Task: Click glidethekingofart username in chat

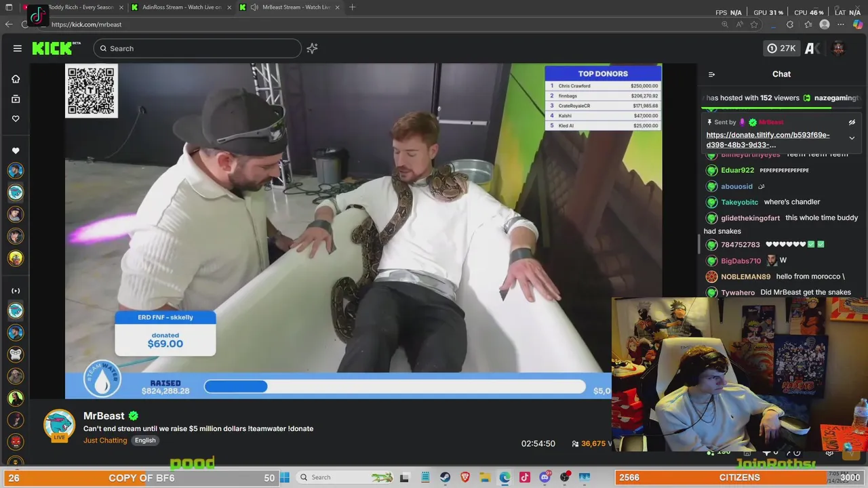Action: [750, 218]
